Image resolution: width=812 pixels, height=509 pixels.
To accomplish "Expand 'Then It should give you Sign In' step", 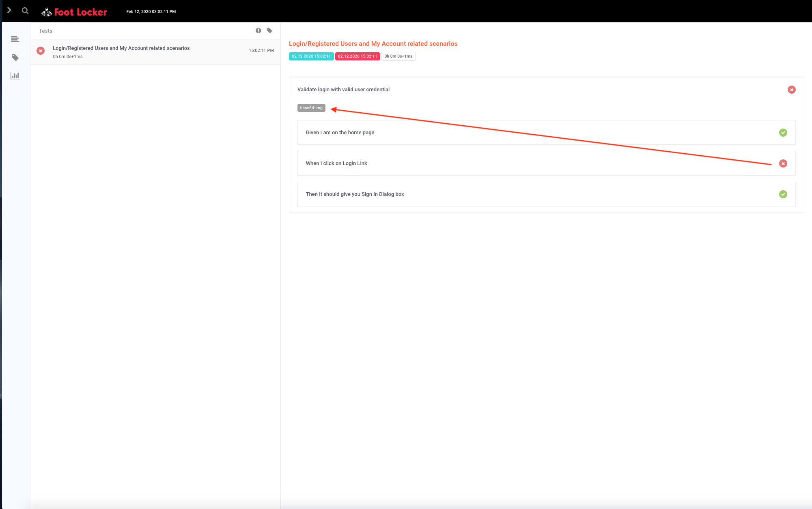I will [x=355, y=194].
